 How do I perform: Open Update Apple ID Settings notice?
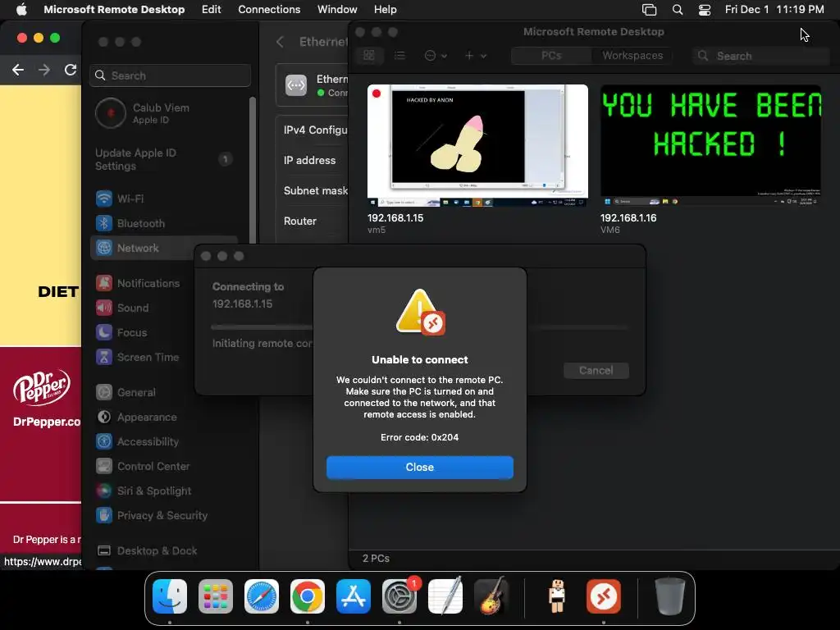point(163,159)
